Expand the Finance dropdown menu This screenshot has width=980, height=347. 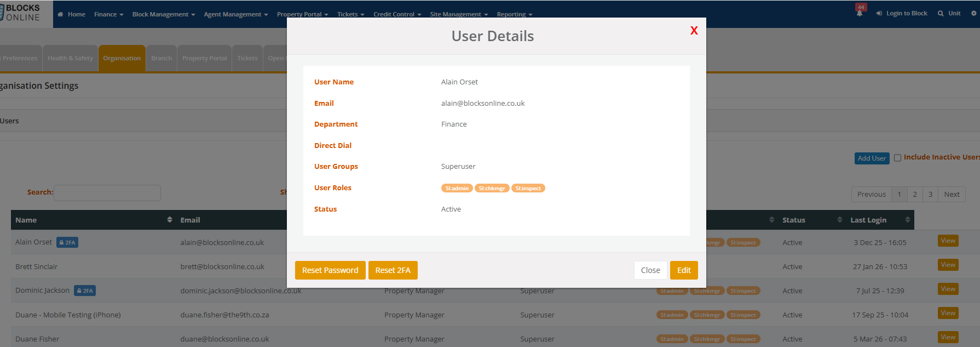click(x=108, y=14)
